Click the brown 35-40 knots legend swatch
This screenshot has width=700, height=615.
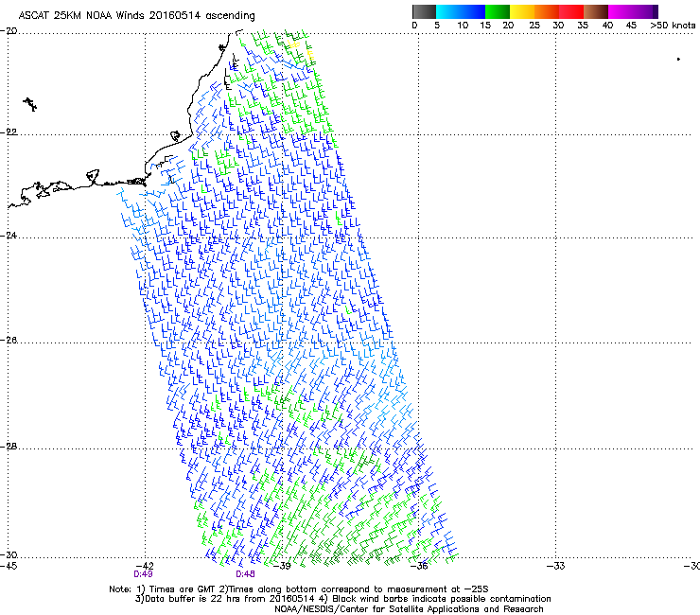tap(596, 11)
